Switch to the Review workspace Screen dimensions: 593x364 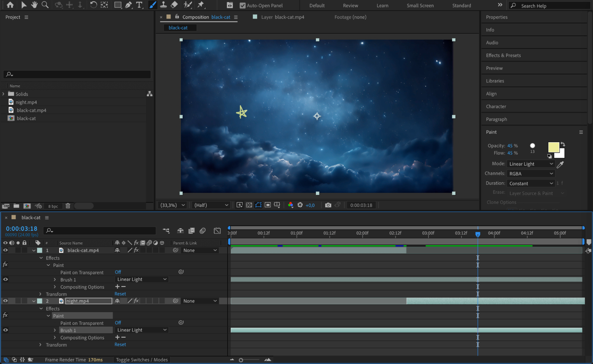click(350, 5)
